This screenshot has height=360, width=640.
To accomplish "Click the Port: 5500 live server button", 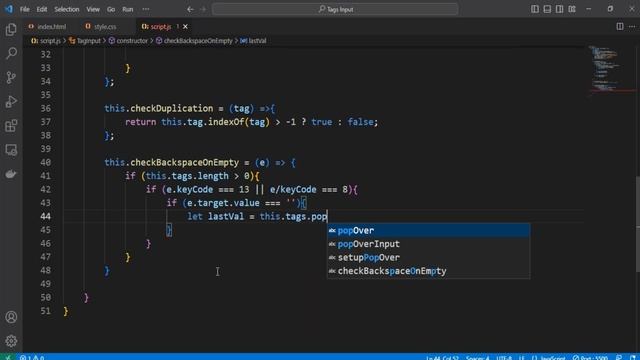I will pos(590,358).
